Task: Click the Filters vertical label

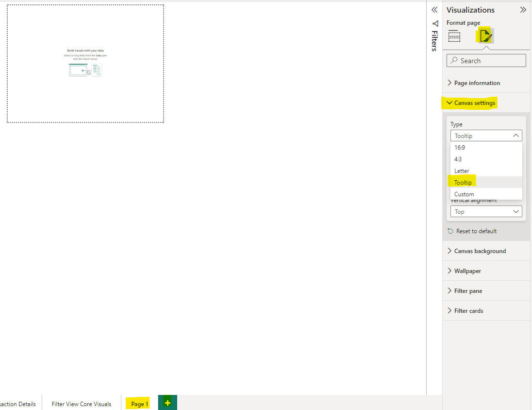Action: (x=434, y=41)
